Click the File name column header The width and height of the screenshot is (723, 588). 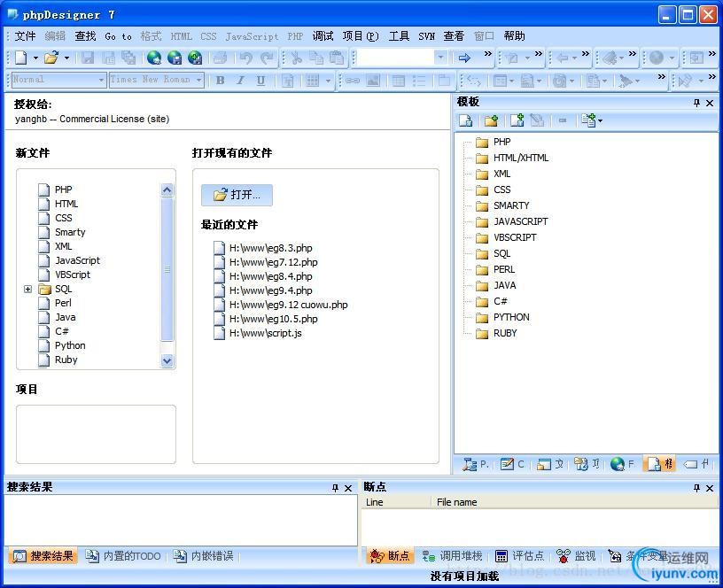click(x=456, y=502)
